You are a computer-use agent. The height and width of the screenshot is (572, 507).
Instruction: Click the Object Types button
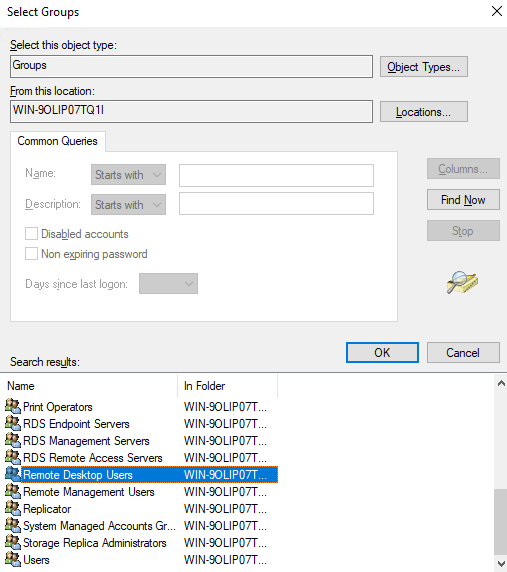(424, 67)
